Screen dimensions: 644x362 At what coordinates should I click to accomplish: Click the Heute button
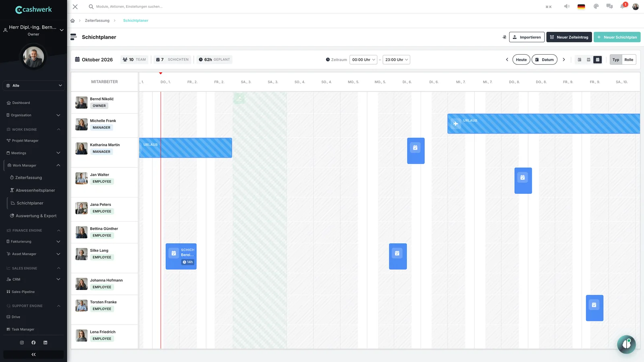coord(521,60)
